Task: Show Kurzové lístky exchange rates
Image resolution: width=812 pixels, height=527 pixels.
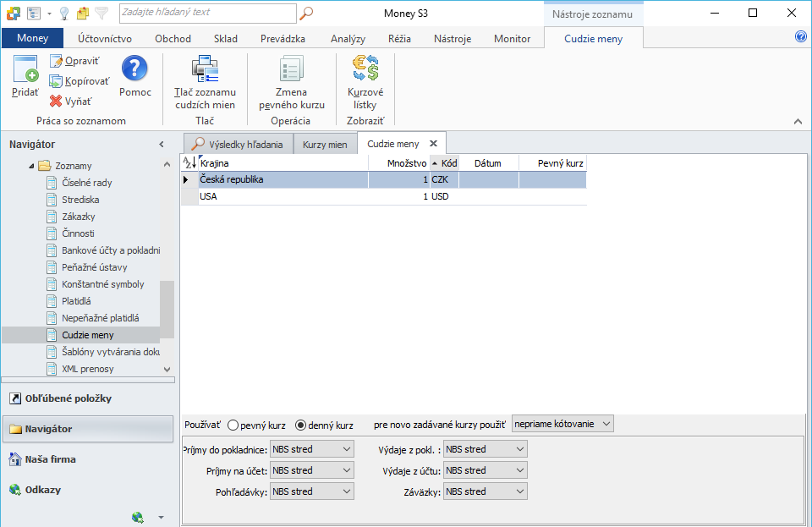Action: click(365, 83)
